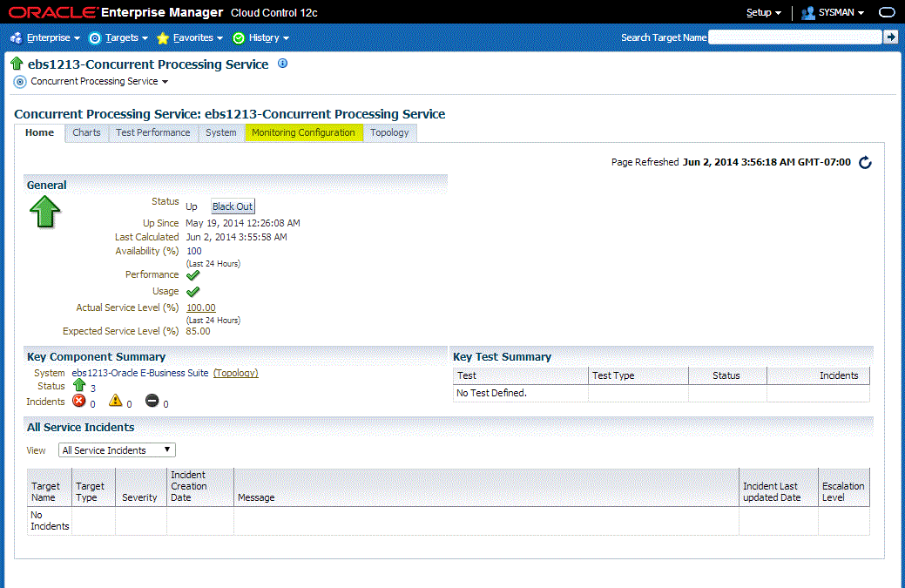Click the Expected Service Level value 85.00
The image size is (905, 588).
click(x=198, y=332)
